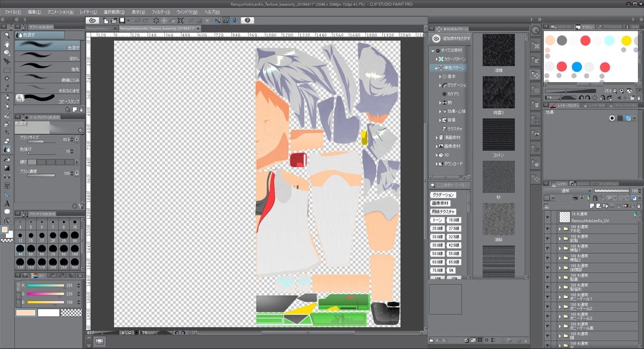The image size is (644, 349).
Task: Expand 画像素材 material folder
Action: click(x=436, y=146)
